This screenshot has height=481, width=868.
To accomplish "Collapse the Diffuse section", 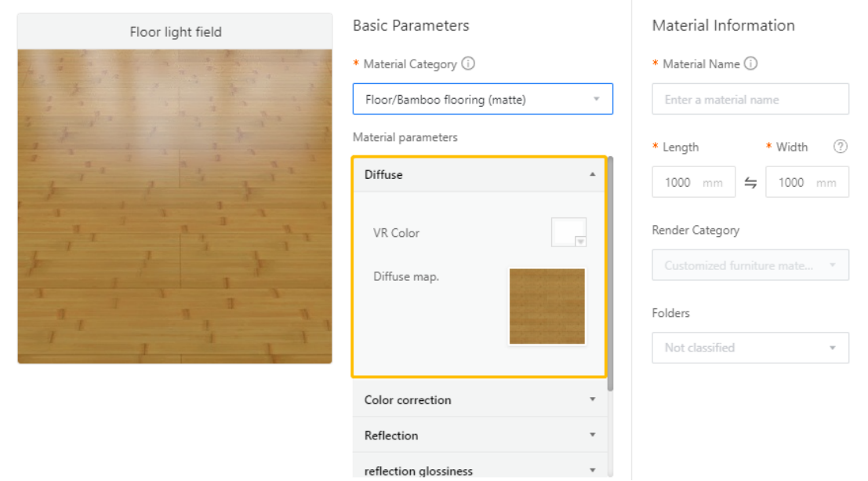I will pos(592,175).
